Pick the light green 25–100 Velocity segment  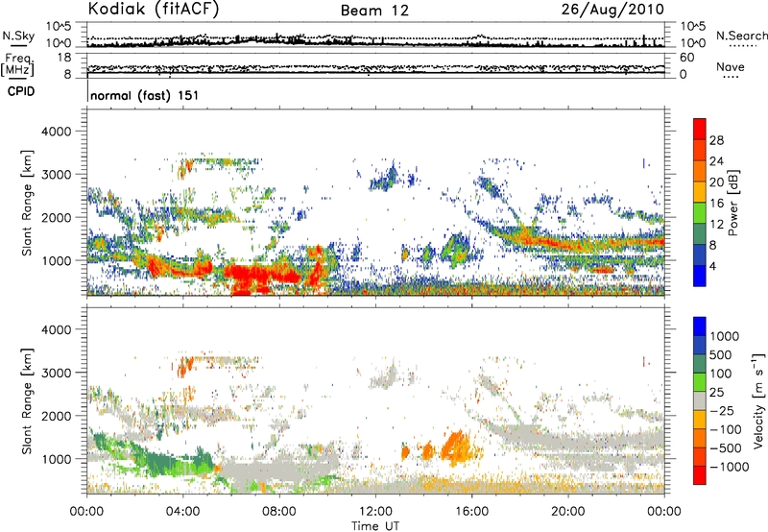pyautogui.click(x=700, y=382)
